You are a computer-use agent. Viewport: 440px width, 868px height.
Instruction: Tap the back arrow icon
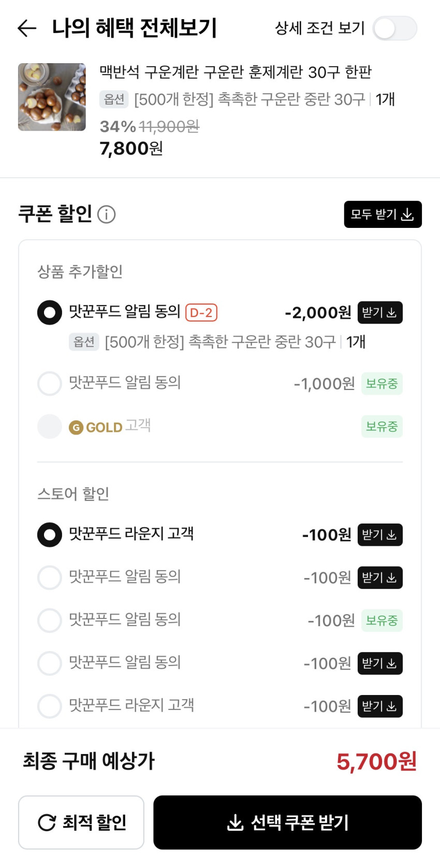tap(27, 28)
